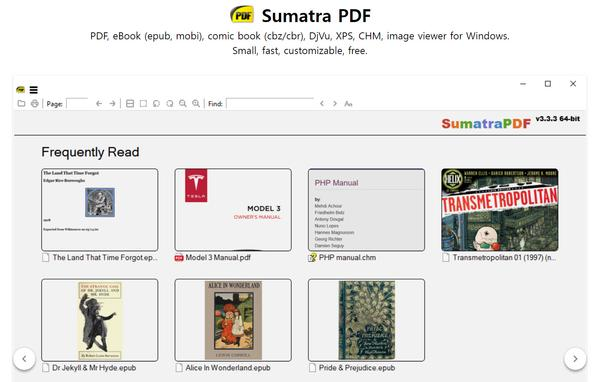The height and width of the screenshot is (382, 600).
Task: Open the Pride & Prejudice thumbnail
Action: [x=367, y=320]
